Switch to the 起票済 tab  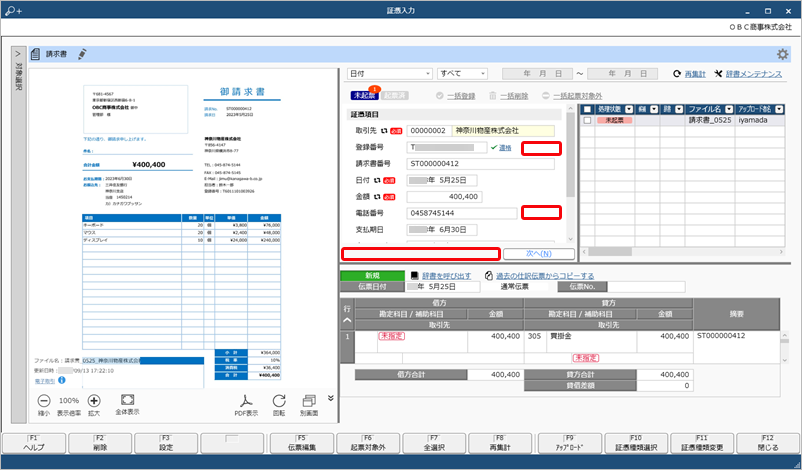click(x=395, y=96)
